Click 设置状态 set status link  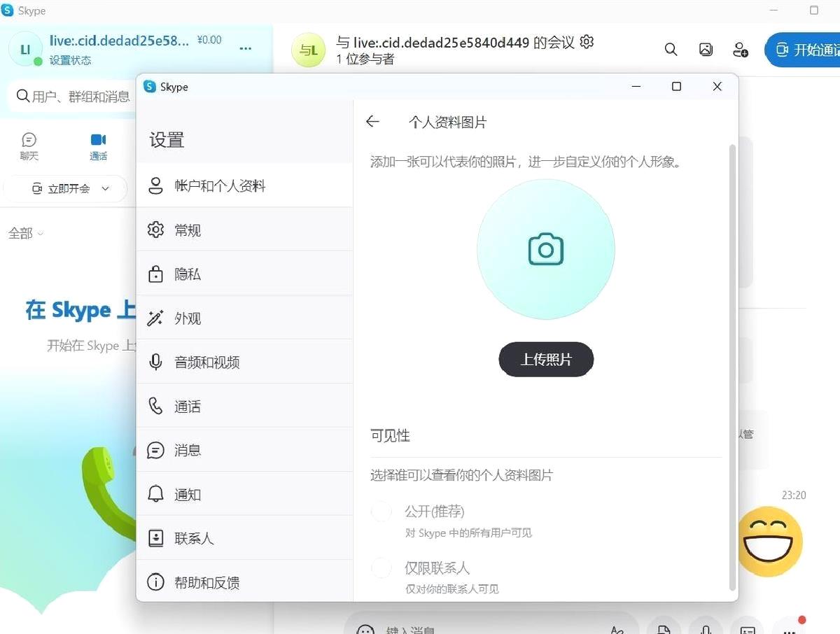(x=70, y=60)
